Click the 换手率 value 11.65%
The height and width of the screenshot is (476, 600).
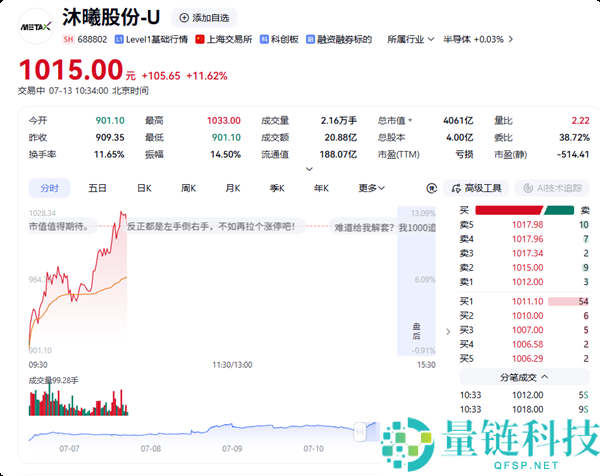[x=109, y=155]
